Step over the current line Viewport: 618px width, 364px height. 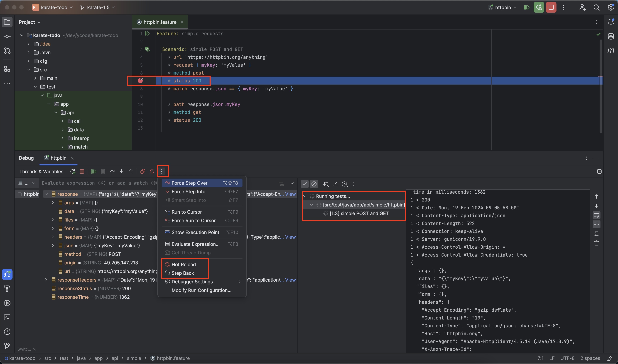(112, 171)
